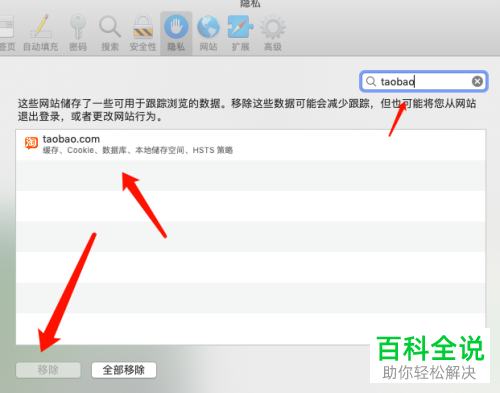Viewport: 500px width, 393px height.
Task: Open the Security (安全性) preferences pane
Action: 143,33
